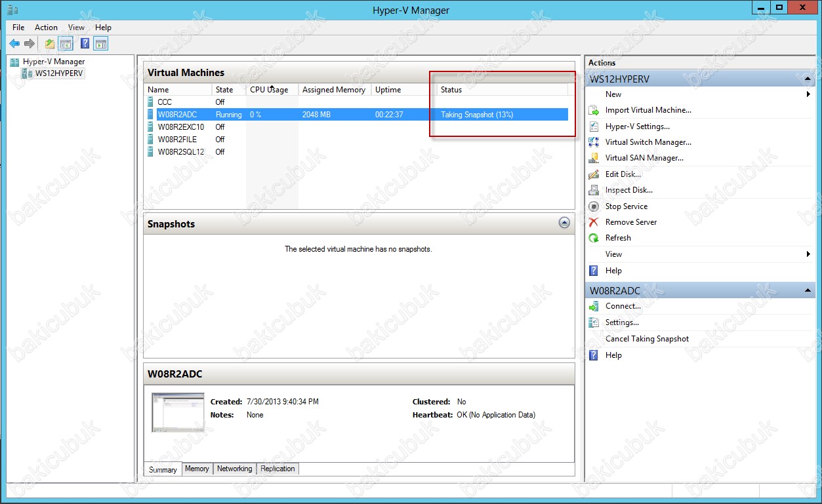Click the Edit Disk icon
The width and height of the screenshot is (822, 504).
coord(594,174)
